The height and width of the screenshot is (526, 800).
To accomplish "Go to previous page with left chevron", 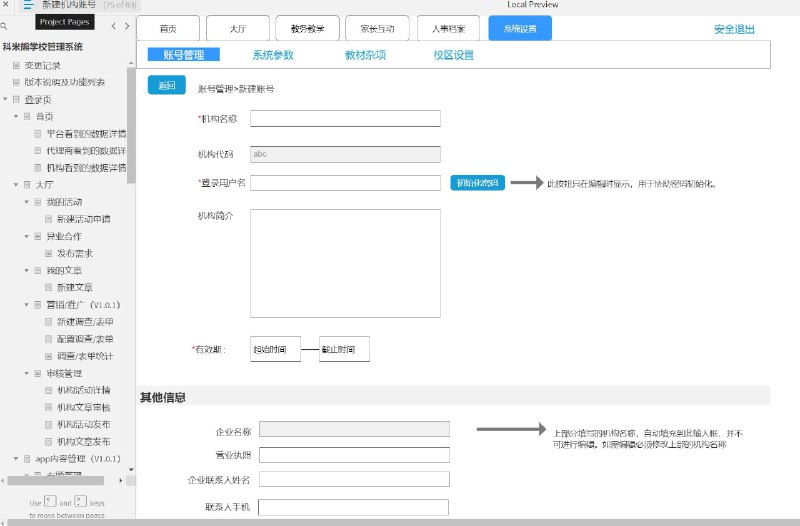I will point(113,26).
